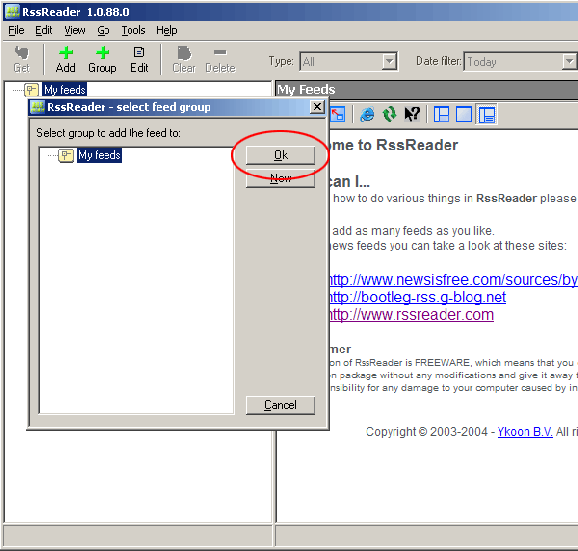The width and height of the screenshot is (578, 551).
Task: Click the New button in dialog
Action: pyautogui.click(x=281, y=179)
